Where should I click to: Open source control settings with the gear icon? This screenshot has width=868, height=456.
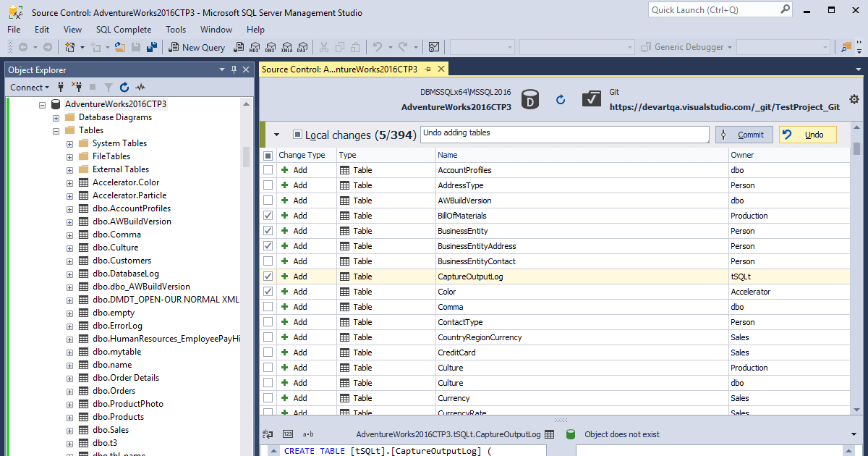coord(854,99)
